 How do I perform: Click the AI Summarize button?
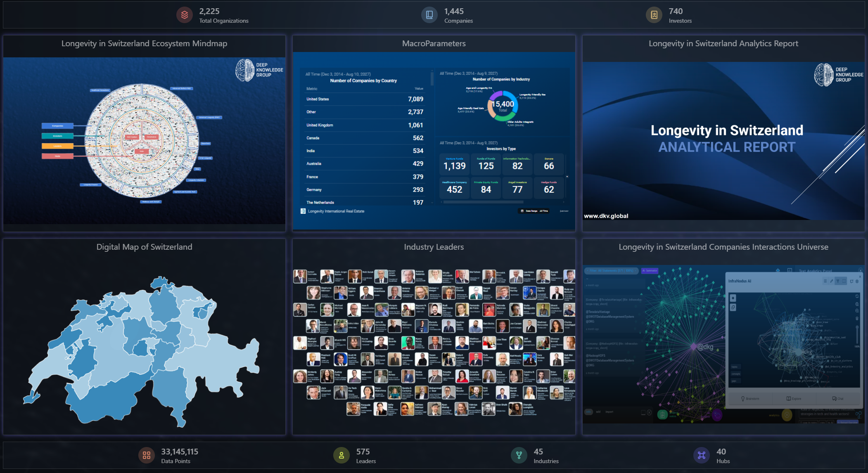(650, 271)
